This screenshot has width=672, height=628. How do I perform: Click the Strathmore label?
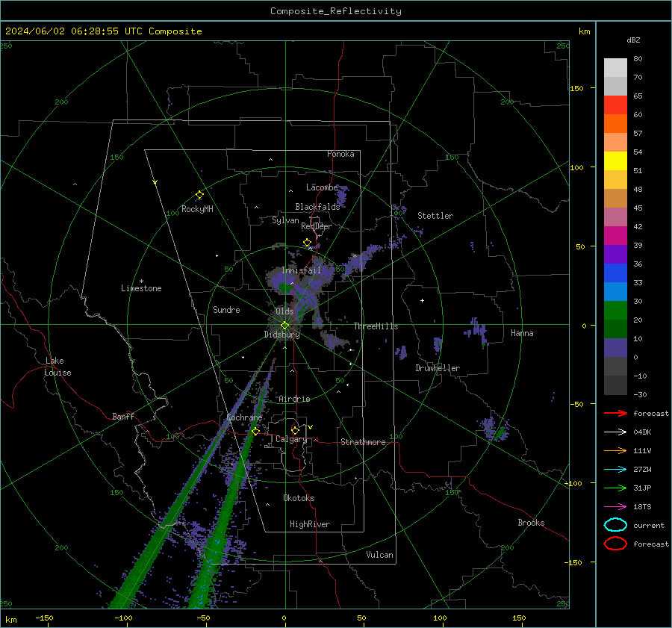tap(363, 442)
